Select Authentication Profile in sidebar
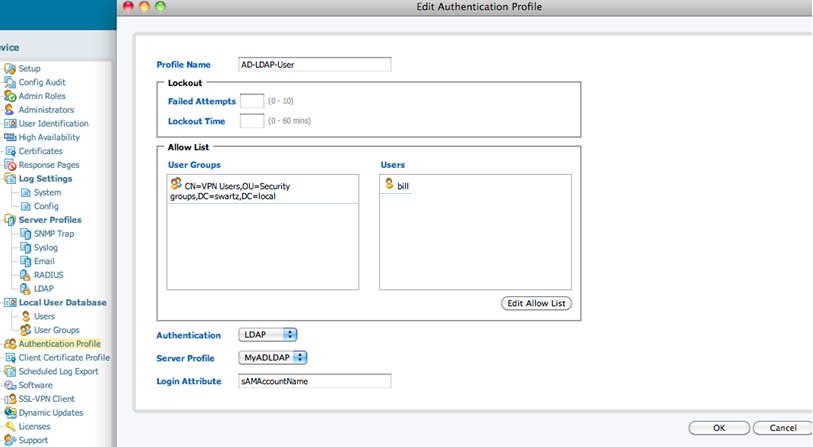813x447 pixels. 60,344
